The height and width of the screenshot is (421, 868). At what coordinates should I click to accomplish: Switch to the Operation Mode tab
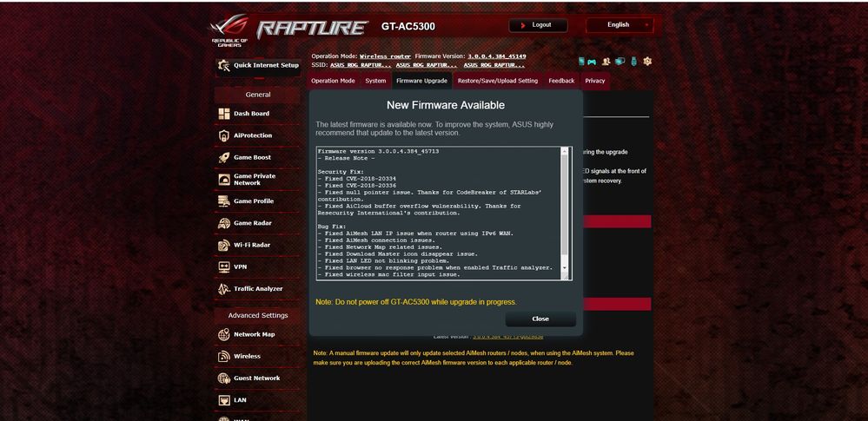pyautogui.click(x=333, y=81)
